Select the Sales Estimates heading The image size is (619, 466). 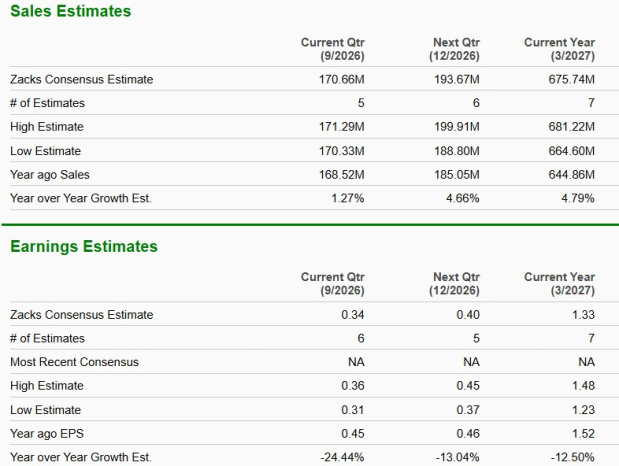[70, 11]
